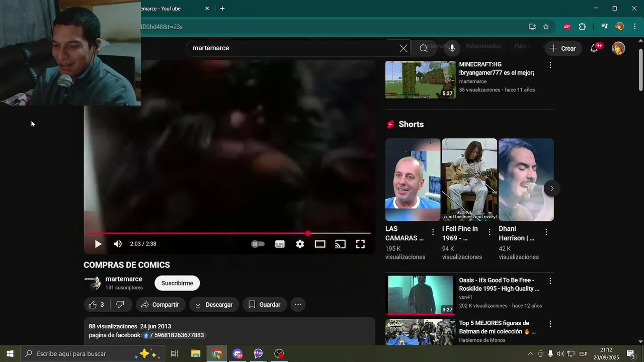Open the MINECRAFT:HG video thumbnail
The image size is (644, 362).
[420, 79]
